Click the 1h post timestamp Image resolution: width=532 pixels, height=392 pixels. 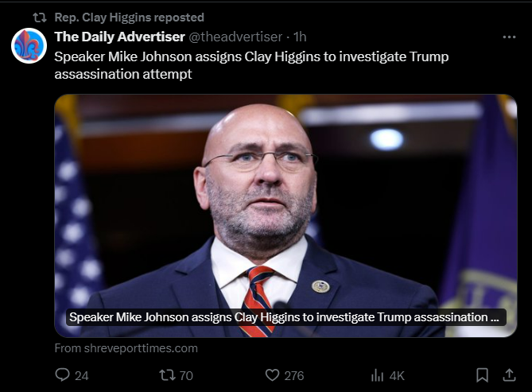[301, 37]
